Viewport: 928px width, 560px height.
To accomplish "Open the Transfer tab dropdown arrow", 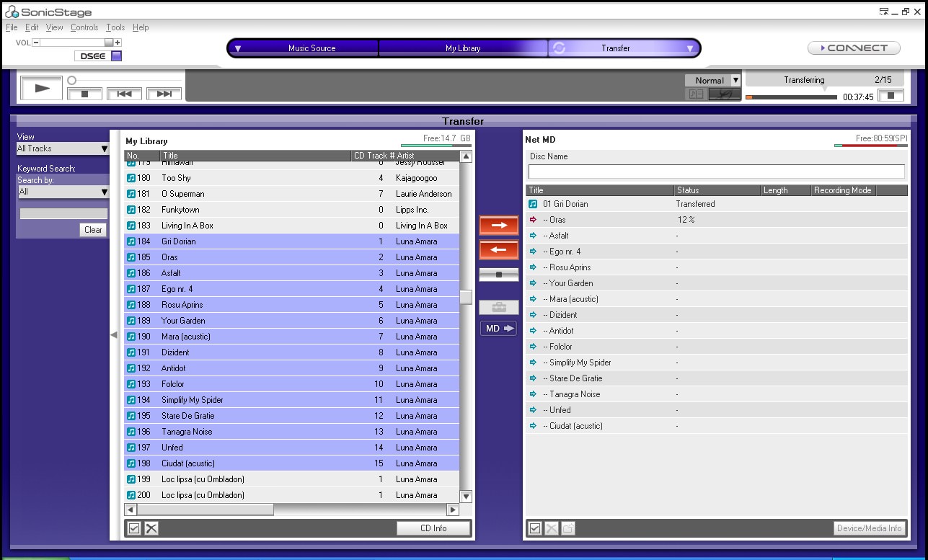I will (x=689, y=48).
